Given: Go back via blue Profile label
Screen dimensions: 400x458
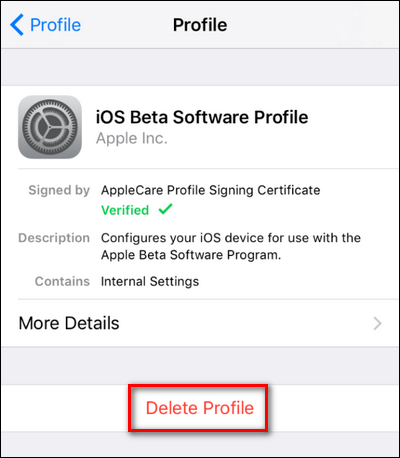Looking at the screenshot, I should [55, 25].
